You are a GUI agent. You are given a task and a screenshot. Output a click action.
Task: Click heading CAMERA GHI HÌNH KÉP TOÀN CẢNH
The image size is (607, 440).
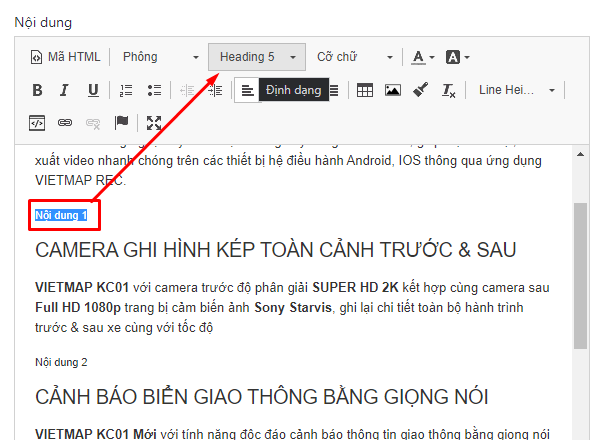click(x=275, y=250)
